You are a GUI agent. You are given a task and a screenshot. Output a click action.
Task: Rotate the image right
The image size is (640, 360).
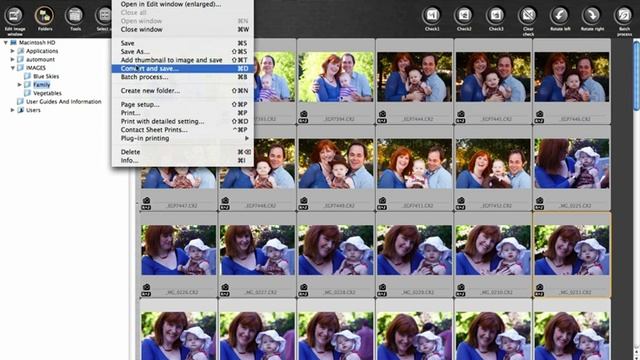click(592, 16)
